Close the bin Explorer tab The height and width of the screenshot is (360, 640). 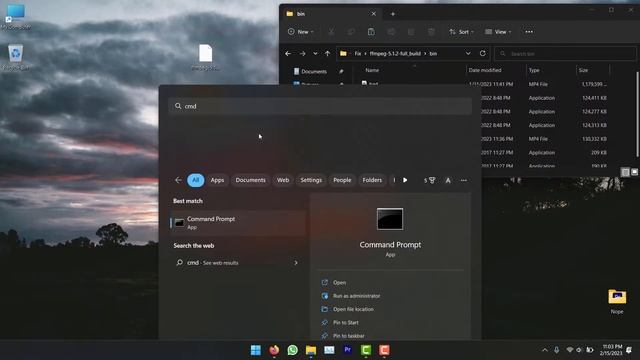tap(373, 14)
